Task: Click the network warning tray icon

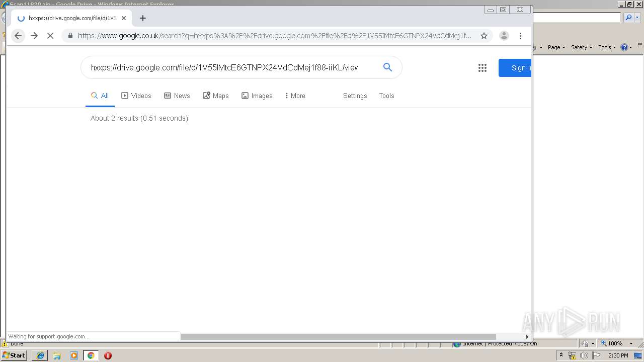Action: coord(572,355)
